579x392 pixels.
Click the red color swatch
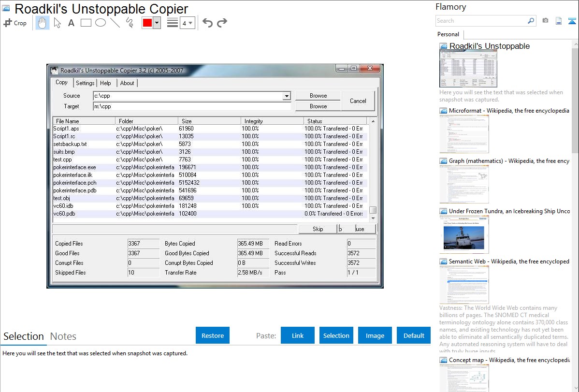147,23
